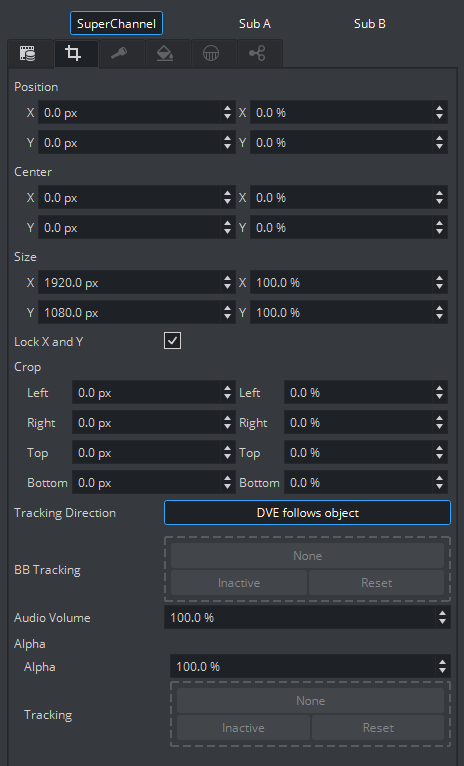Click Audio Volume spinner arrows
Viewport: 464px width, 766px height.
[x=442, y=617]
